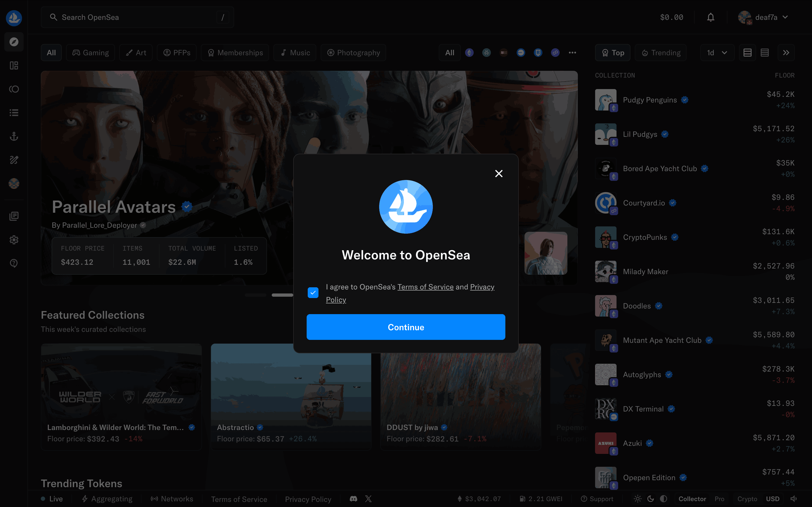Uncheck the Terms of Service agreement checkbox
812x507 pixels.
(313, 293)
